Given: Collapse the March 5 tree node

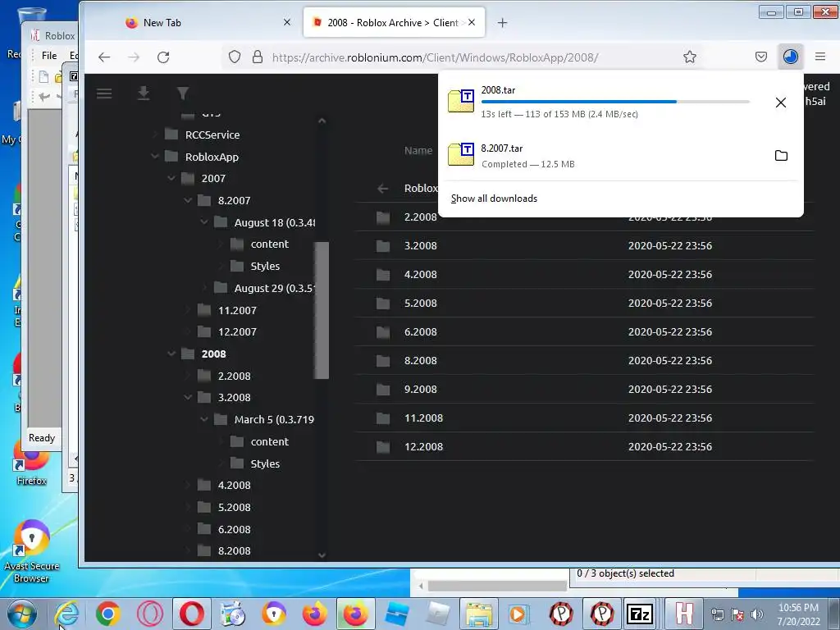Looking at the screenshot, I should (204, 419).
